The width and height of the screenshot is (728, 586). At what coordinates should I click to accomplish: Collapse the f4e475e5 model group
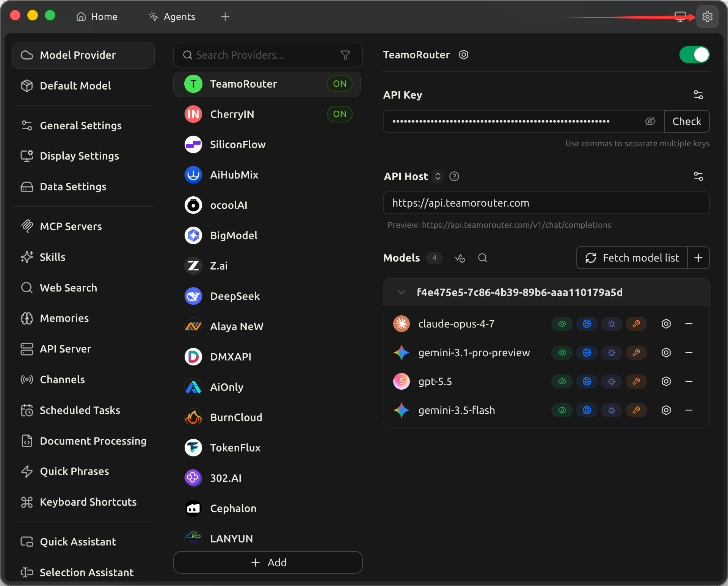click(401, 292)
